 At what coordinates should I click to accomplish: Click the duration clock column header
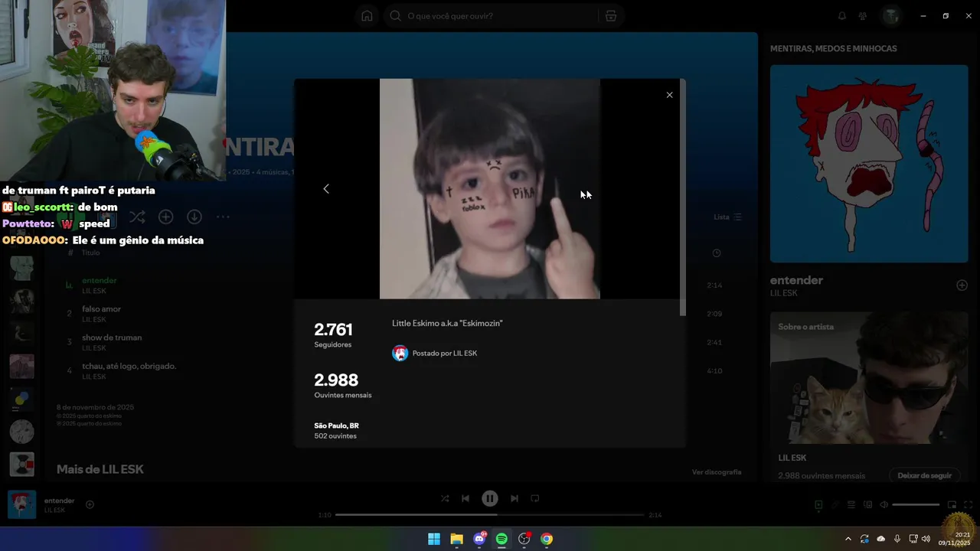[717, 253]
